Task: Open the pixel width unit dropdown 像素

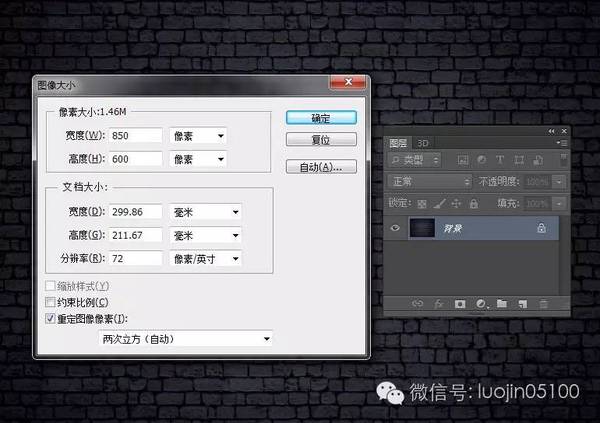Action: point(198,136)
